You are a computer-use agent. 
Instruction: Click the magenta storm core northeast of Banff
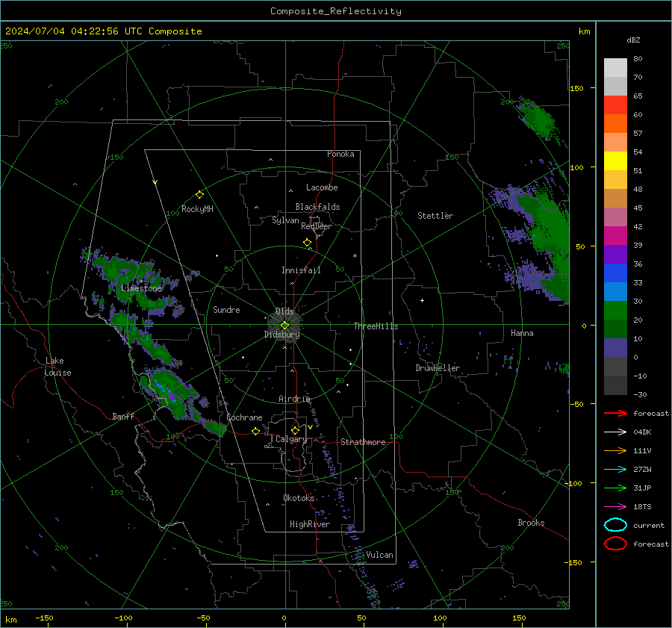[x=172, y=397]
